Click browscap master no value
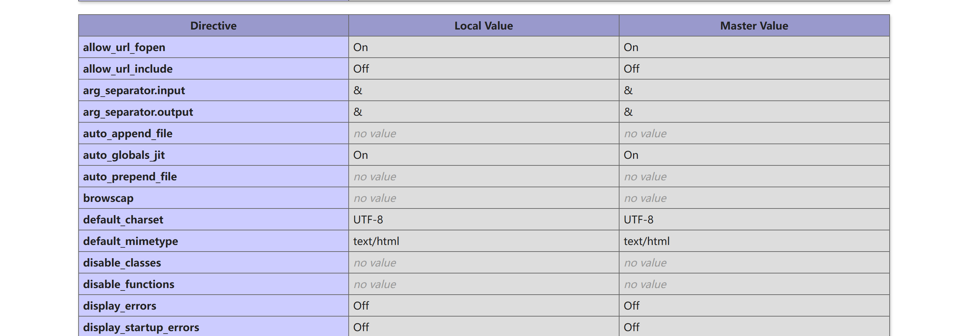Viewport: 980px width, 336px height. point(645,198)
